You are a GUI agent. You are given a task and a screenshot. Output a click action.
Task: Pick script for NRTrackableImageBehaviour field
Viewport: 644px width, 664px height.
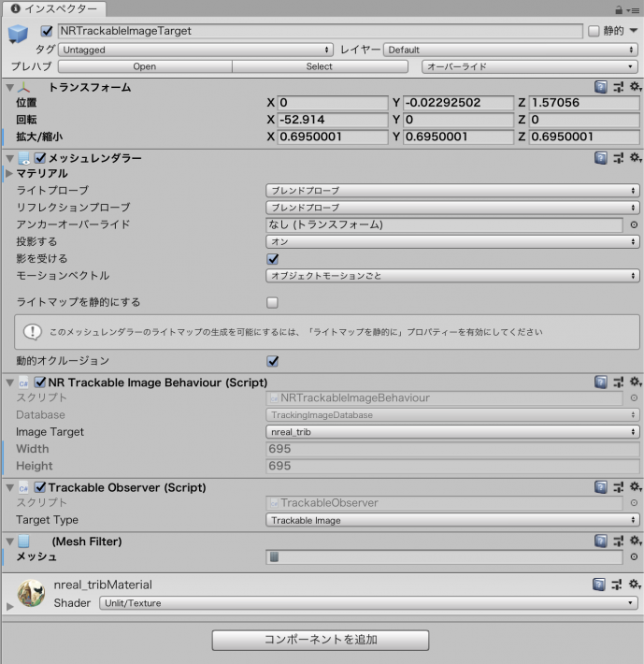click(634, 397)
